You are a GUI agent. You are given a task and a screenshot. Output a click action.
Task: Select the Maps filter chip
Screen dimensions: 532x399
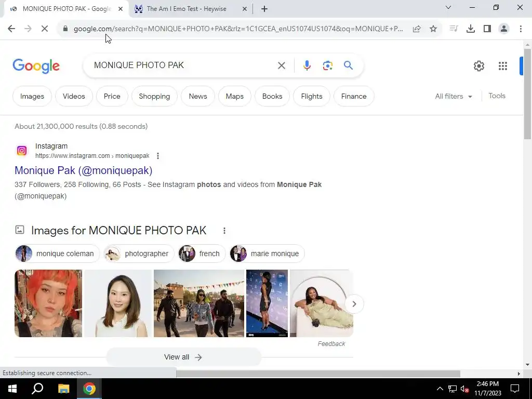(235, 96)
